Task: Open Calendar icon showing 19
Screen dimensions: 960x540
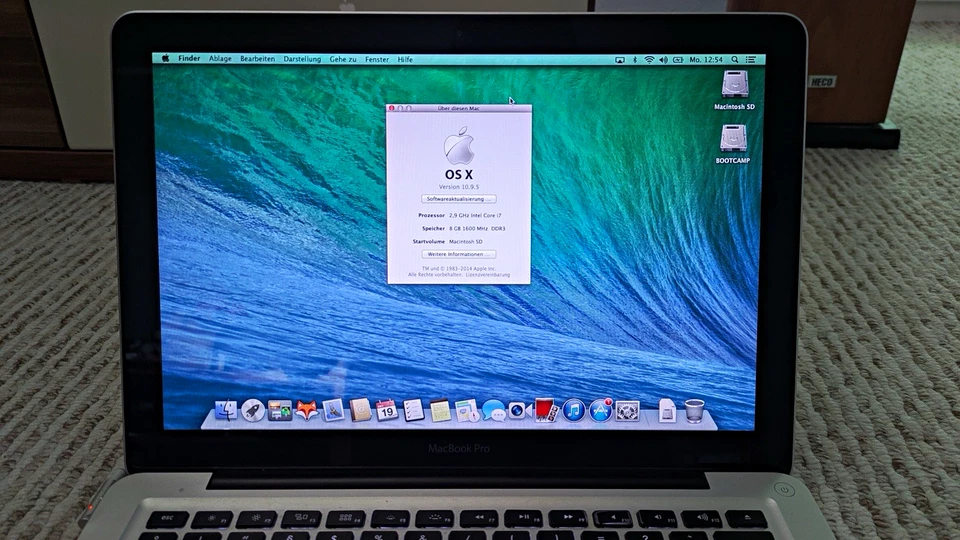Action: (386, 411)
